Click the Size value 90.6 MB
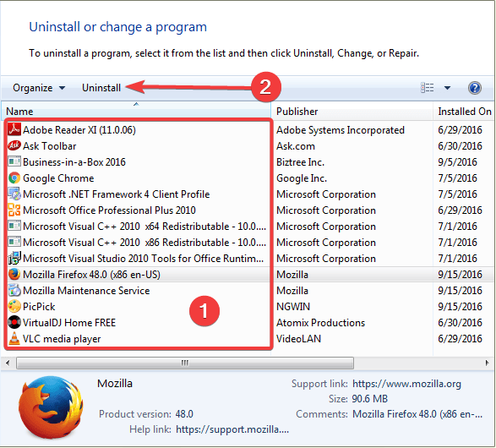The height and width of the screenshot is (448, 496). tap(370, 399)
